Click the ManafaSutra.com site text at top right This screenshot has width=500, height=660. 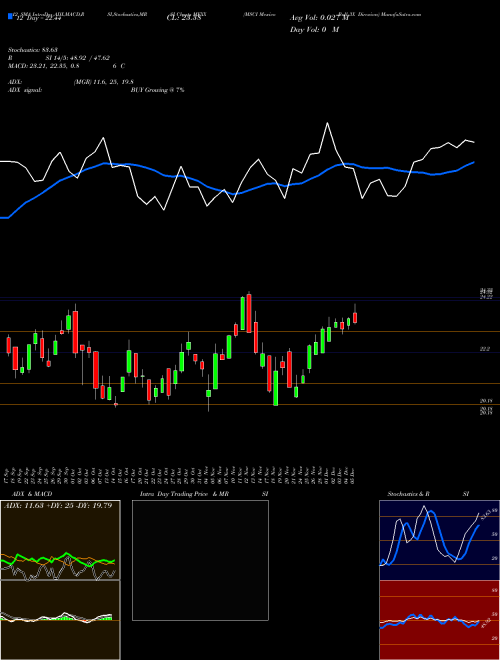401,14
